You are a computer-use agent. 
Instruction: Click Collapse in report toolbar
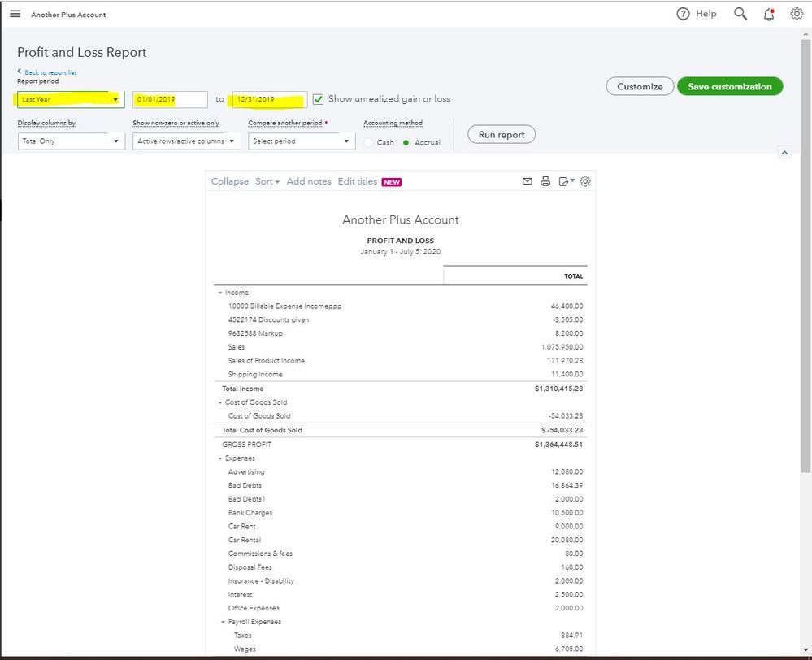point(230,181)
